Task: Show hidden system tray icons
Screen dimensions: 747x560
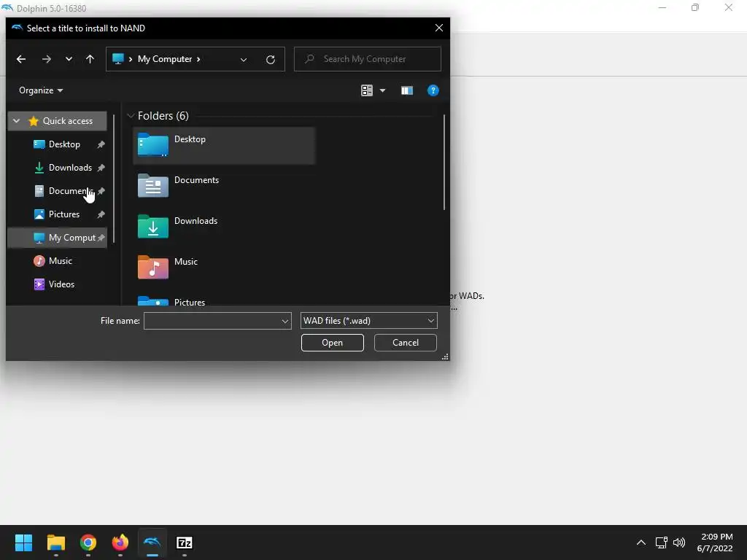Action: pyautogui.click(x=641, y=542)
